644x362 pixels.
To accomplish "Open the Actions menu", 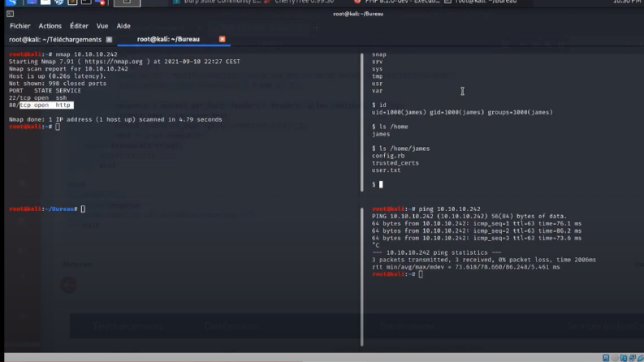I will coord(50,26).
